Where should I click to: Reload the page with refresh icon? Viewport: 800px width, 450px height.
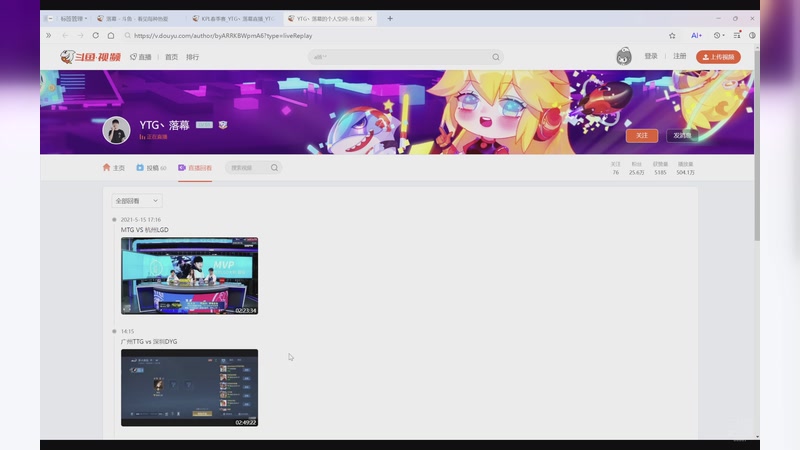(x=95, y=36)
